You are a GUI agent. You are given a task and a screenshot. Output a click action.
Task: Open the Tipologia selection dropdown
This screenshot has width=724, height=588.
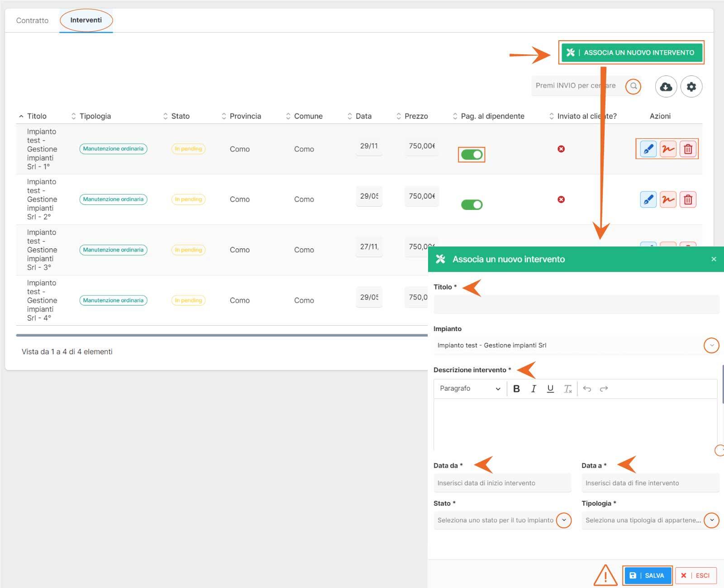click(711, 520)
